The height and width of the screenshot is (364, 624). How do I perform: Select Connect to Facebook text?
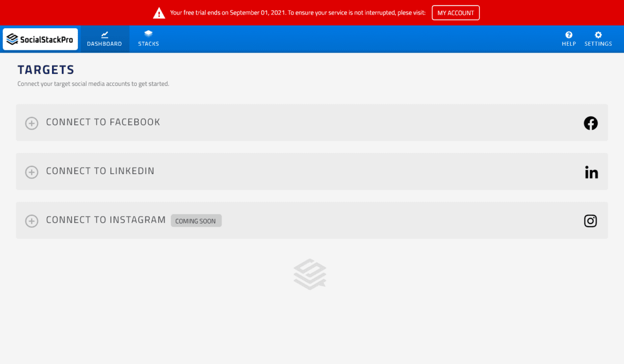pyautogui.click(x=103, y=122)
